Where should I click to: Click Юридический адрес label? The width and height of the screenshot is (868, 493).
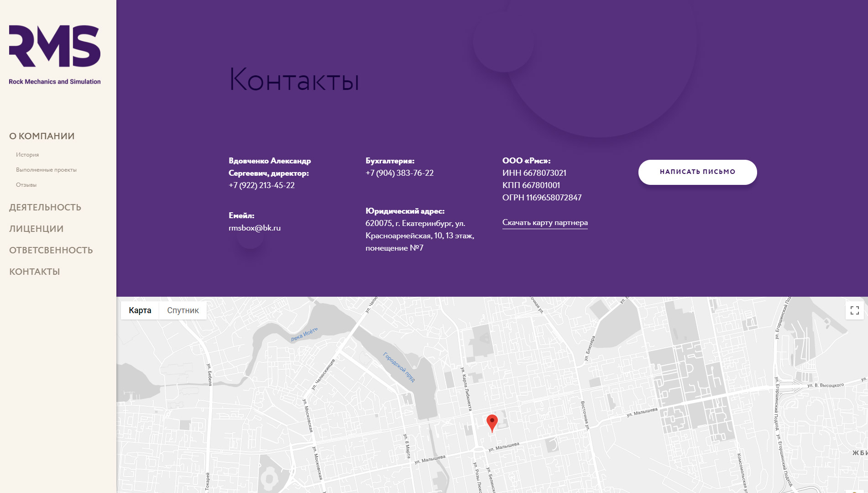click(x=405, y=211)
